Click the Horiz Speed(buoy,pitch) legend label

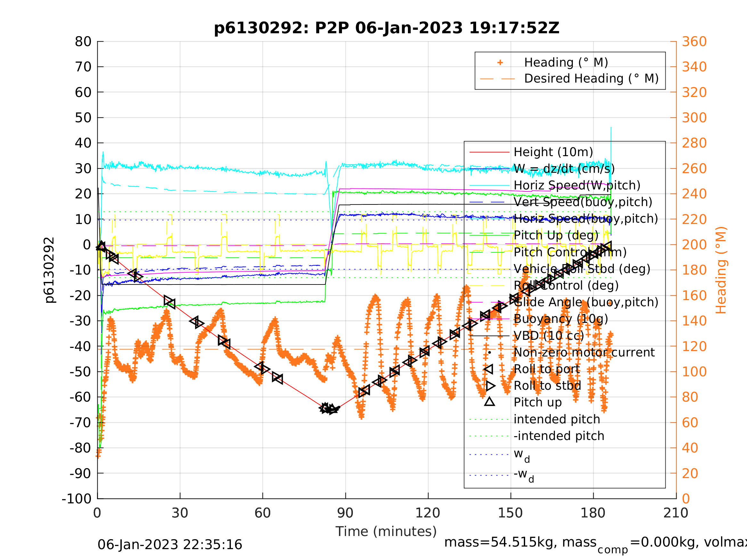[x=586, y=219]
